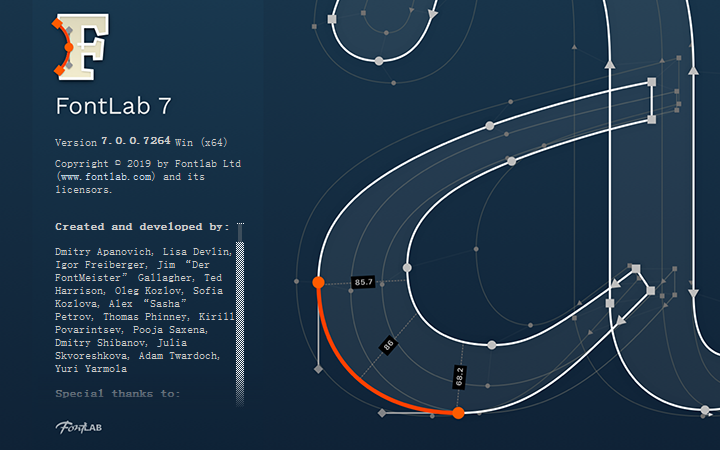Click the 85.7 measurement label
Screen dimensions: 720x450
(363, 283)
